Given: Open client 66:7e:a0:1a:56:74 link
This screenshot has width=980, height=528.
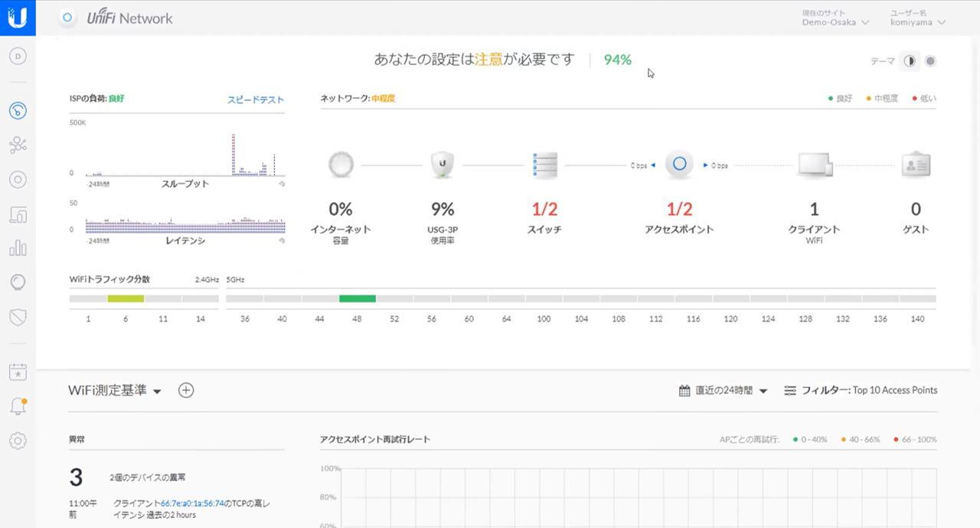Looking at the screenshot, I should tap(192, 504).
